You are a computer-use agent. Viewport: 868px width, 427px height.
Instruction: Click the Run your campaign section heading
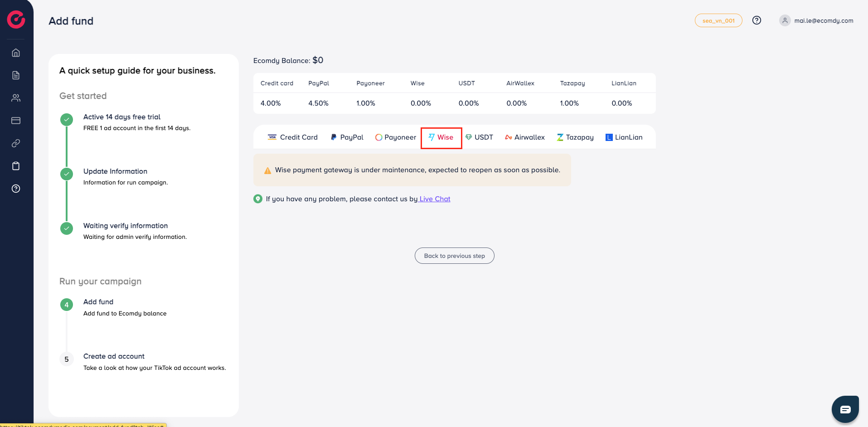click(x=100, y=281)
